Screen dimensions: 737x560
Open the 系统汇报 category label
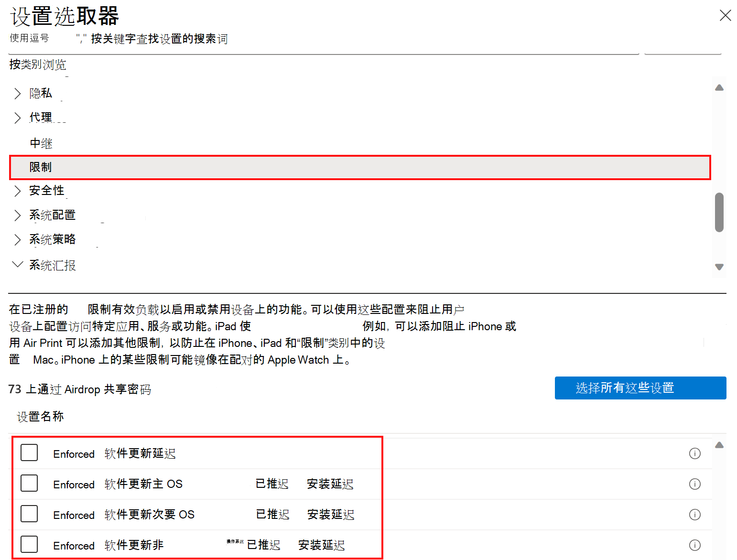(x=53, y=265)
